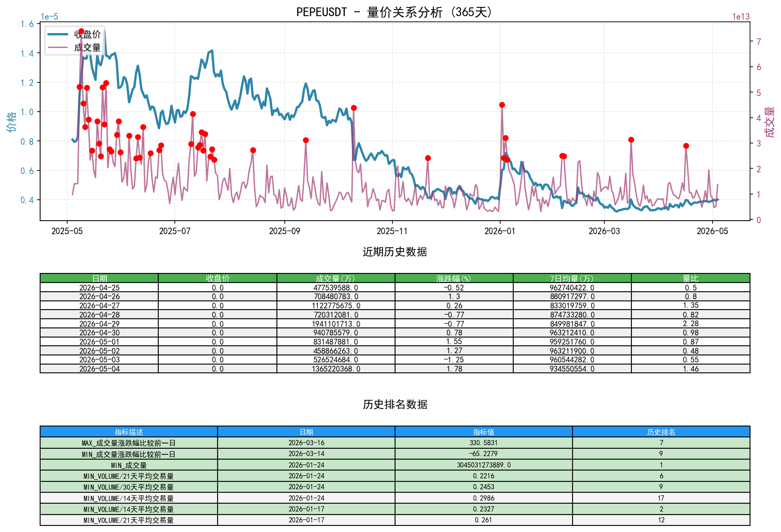
Task: Click the indicator value 0.2327
Action: tap(484, 509)
